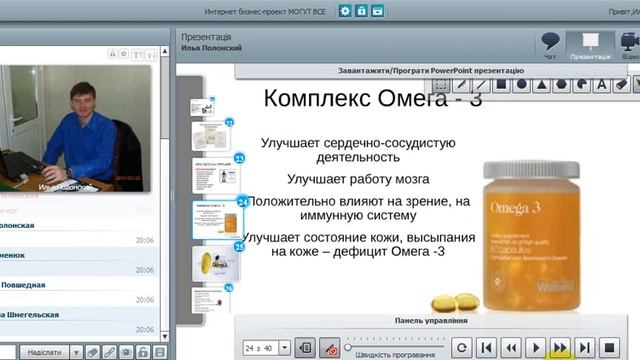The image size is (640, 360).
Task: Click the list icon at chat toolbar end
Action: point(160,352)
